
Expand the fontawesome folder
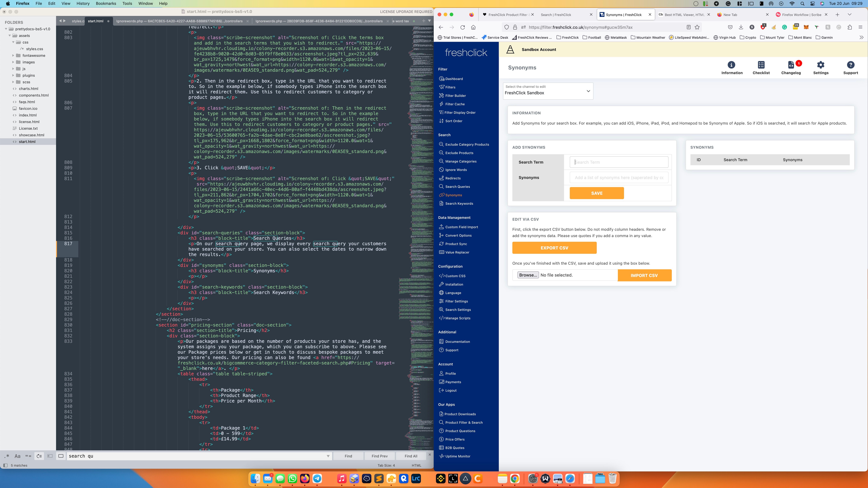click(13, 56)
